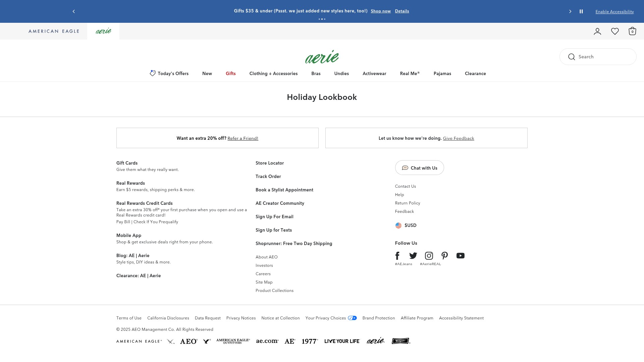Viewport: 644px width, 362px height.
Task: Click Check If You Prequalify link
Action: tap(156, 222)
